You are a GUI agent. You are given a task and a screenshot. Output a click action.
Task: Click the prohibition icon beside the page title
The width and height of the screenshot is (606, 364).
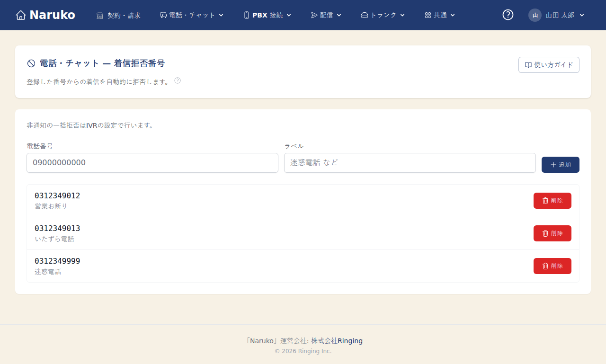pos(31,63)
